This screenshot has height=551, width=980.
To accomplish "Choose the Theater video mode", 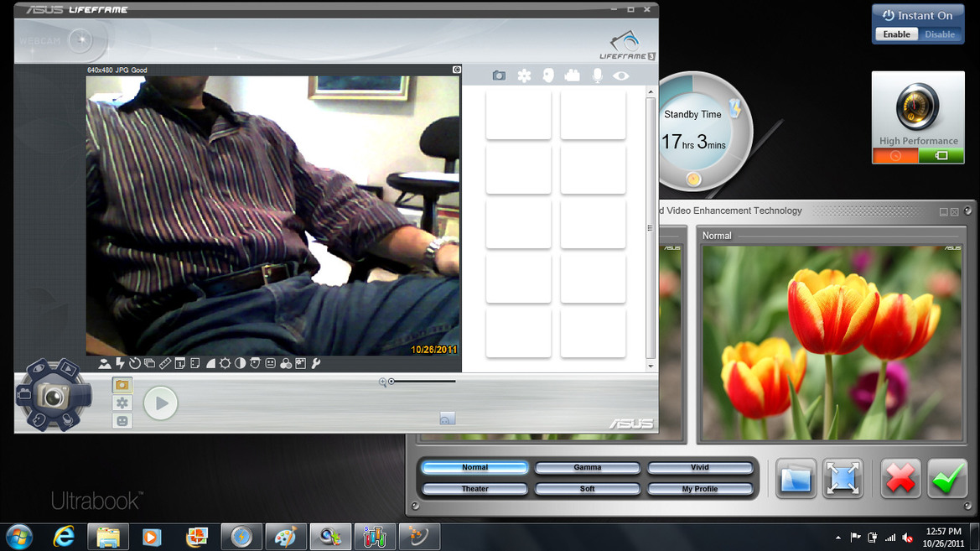I will 475,488.
